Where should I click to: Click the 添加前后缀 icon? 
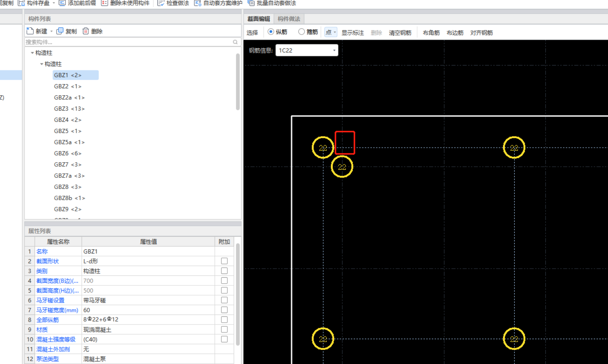click(x=62, y=3)
